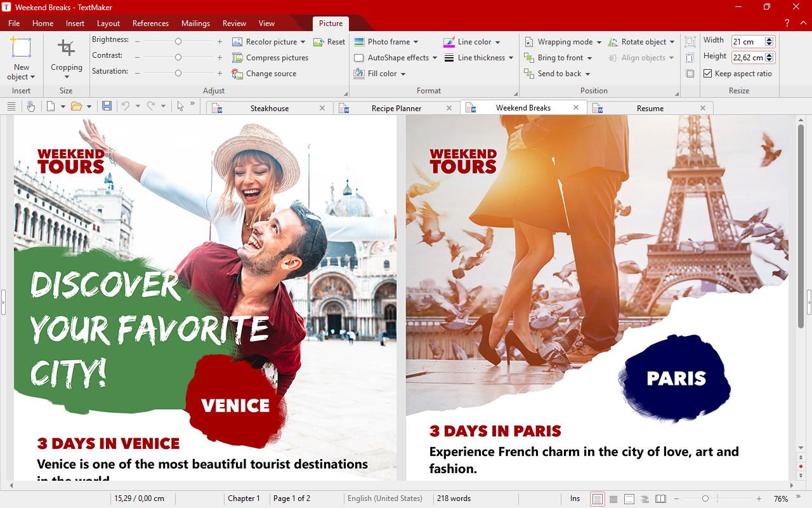The image size is (812, 508).
Task: Expand the Recolor picture dropdown
Action: pyautogui.click(x=303, y=43)
